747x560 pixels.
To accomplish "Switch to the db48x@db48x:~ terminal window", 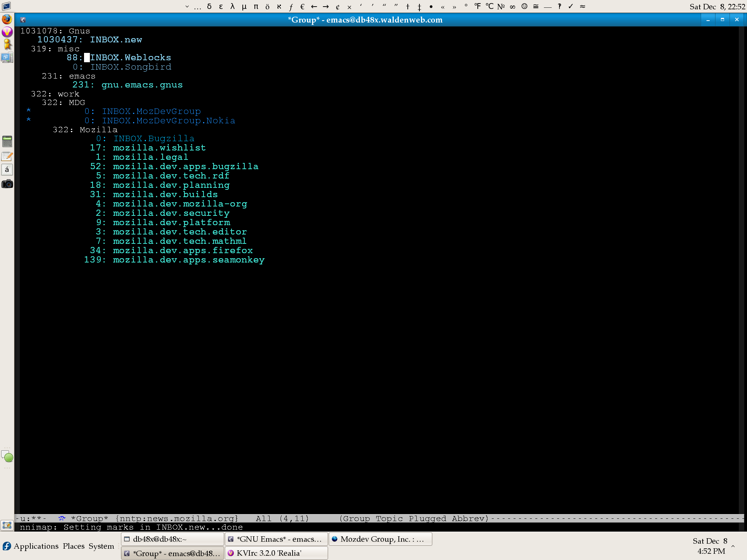I will [172, 539].
